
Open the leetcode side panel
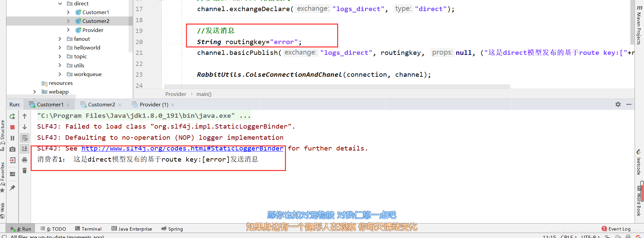639,162
